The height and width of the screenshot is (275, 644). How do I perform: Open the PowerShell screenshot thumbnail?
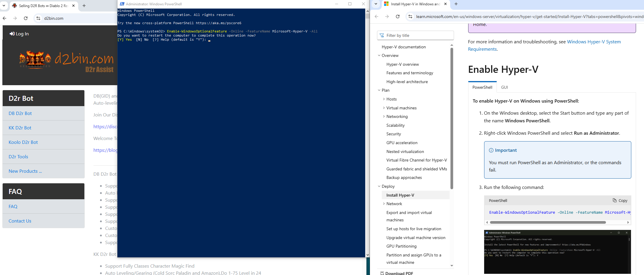coord(557,252)
